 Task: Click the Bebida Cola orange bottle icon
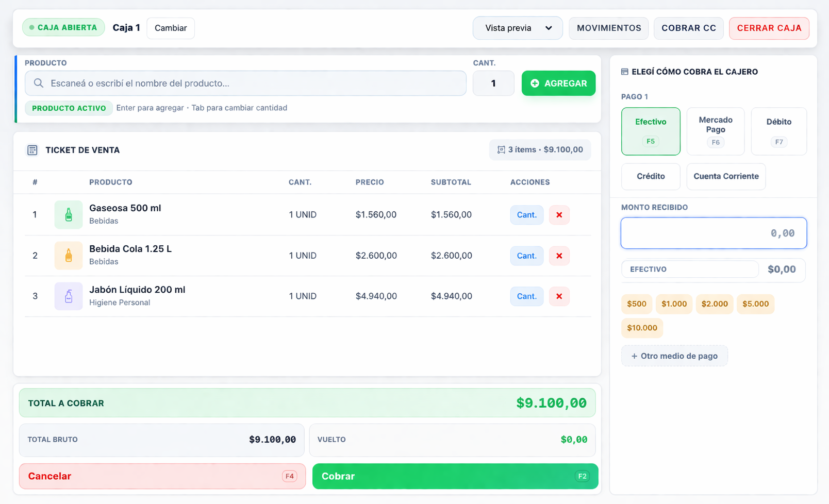69,255
